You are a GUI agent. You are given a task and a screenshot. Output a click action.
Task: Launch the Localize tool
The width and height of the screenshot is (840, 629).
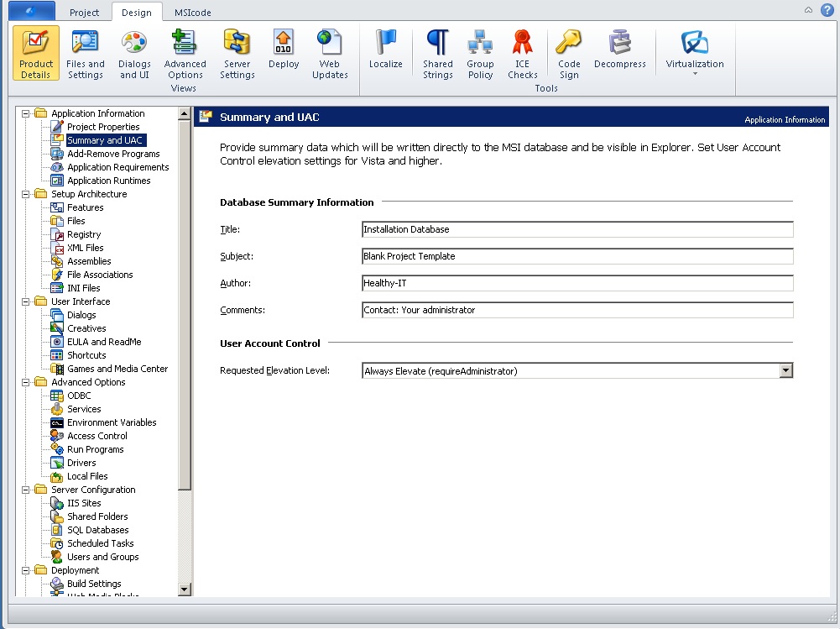click(x=385, y=49)
